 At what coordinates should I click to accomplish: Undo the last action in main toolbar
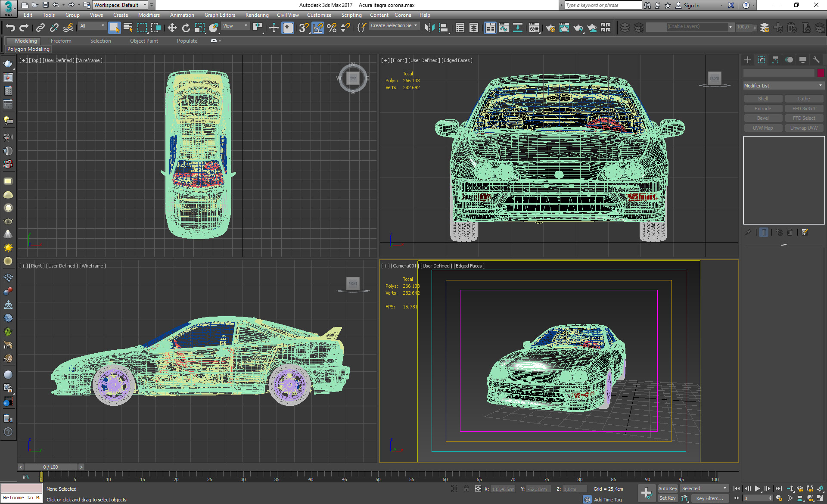pyautogui.click(x=10, y=28)
